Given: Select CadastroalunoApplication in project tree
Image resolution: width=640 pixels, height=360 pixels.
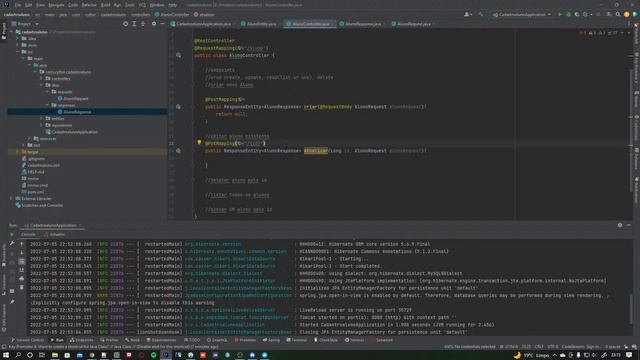Looking at the screenshot, I should [72, 132].
